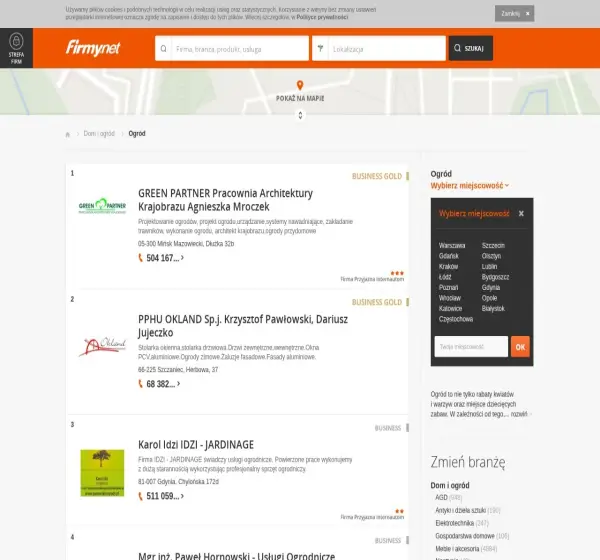Open PPHU OKLAND company title
The height and width of the screenshot is (560, 600).
coord(243,326)
